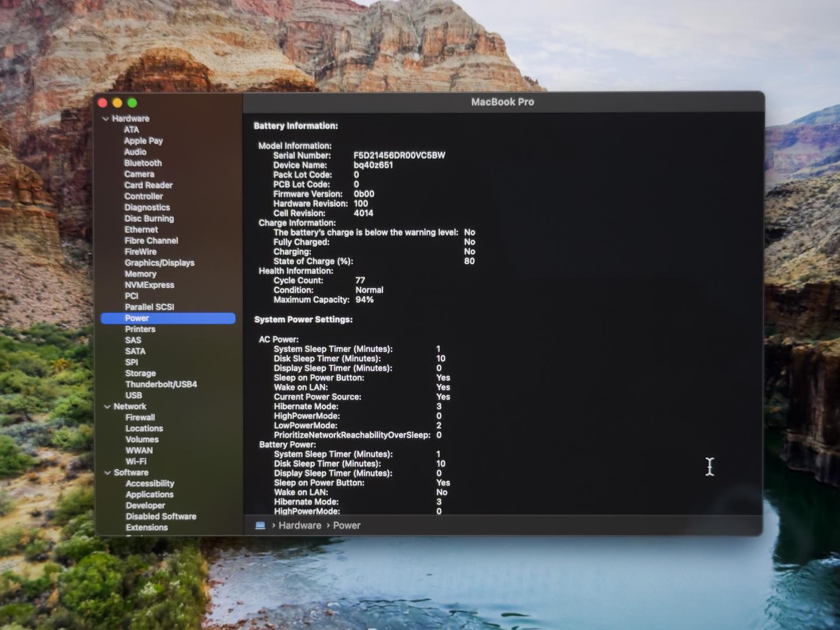Select Storage in the sidebar
This screenshot has height=630, width=840.
pos(141,374)
